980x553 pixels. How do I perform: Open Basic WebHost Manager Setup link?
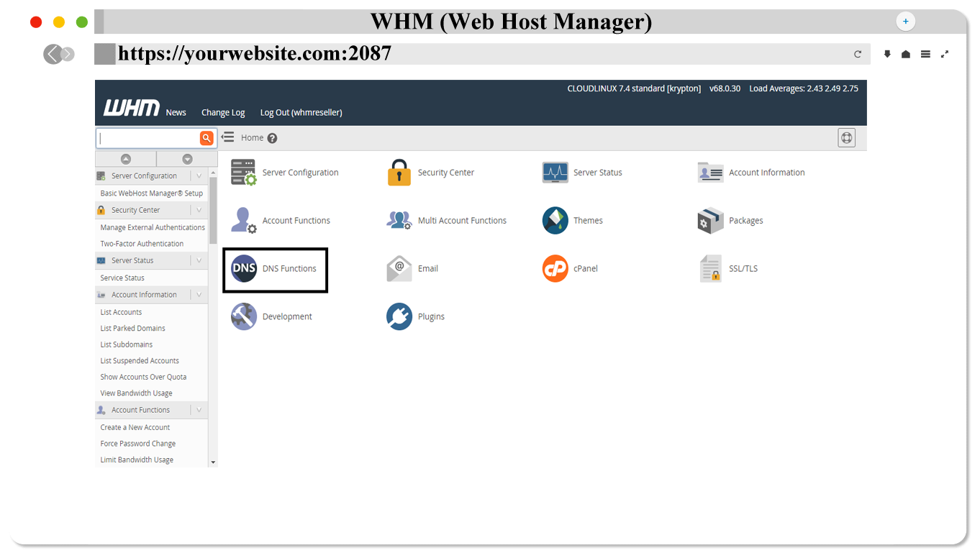pos(152,193)
